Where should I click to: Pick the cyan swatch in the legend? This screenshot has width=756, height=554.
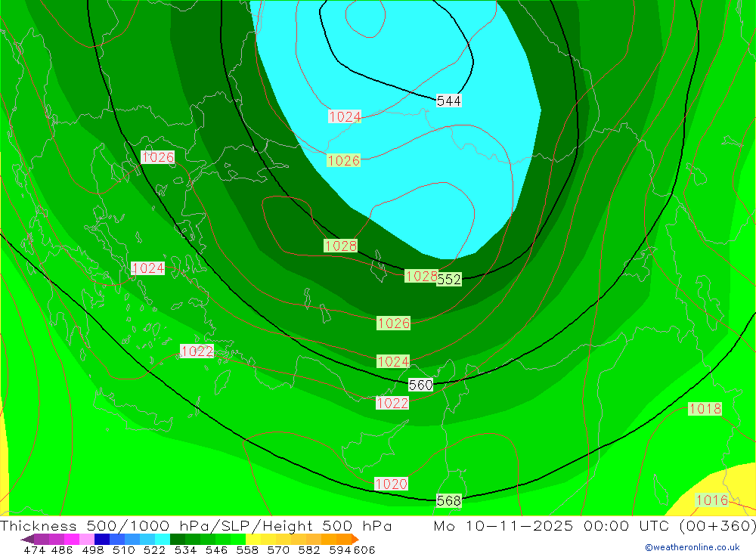point(163,539)
